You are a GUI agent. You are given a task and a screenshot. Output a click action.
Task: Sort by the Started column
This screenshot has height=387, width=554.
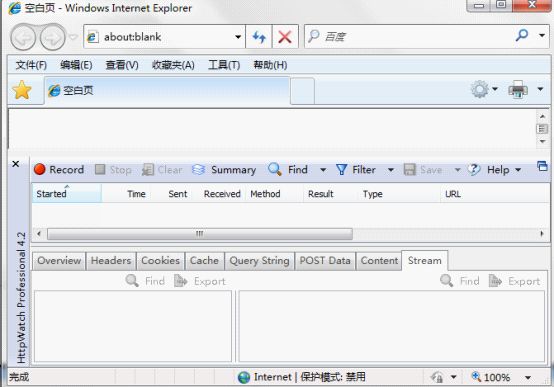pyautogui.click(x=67, y=193)
